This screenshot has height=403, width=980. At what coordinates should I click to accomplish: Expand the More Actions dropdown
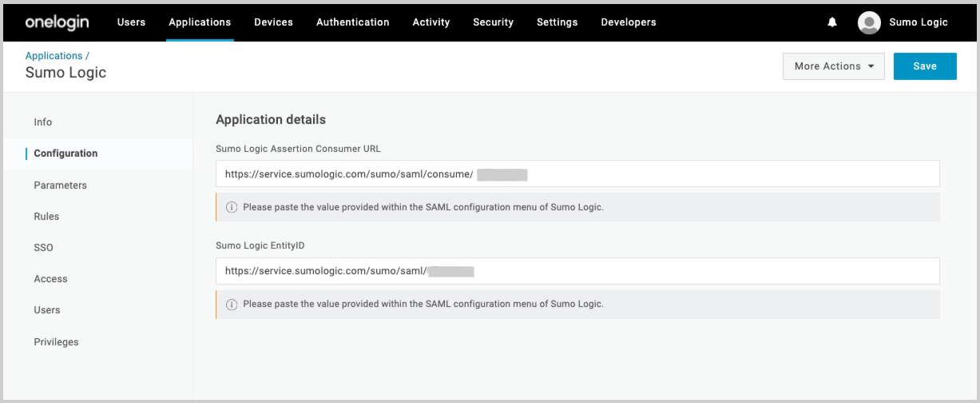833,66
